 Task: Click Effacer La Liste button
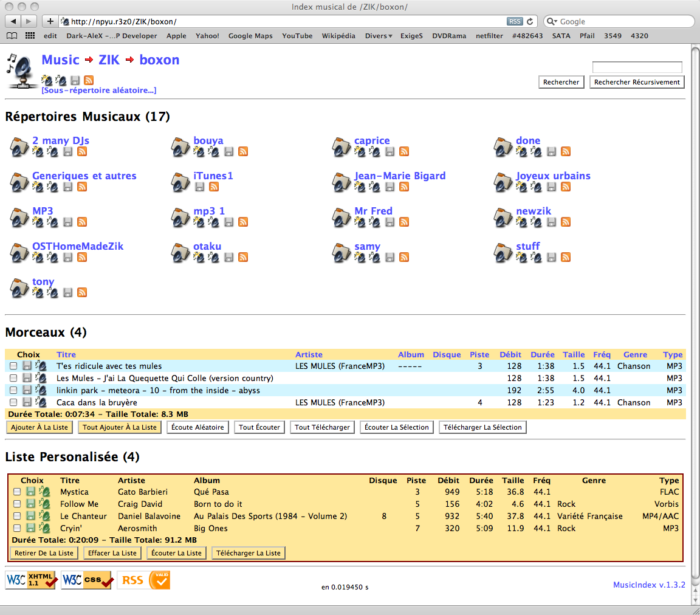112,553
